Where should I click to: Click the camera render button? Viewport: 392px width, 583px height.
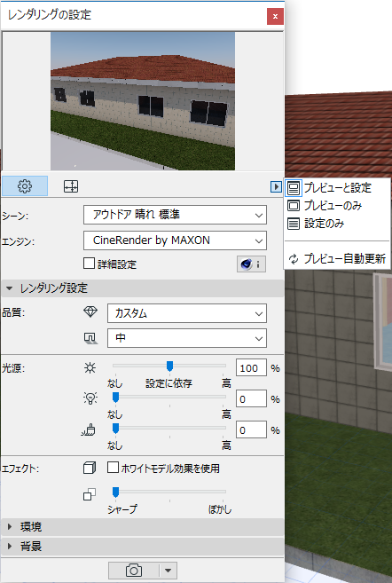[134, 570]
